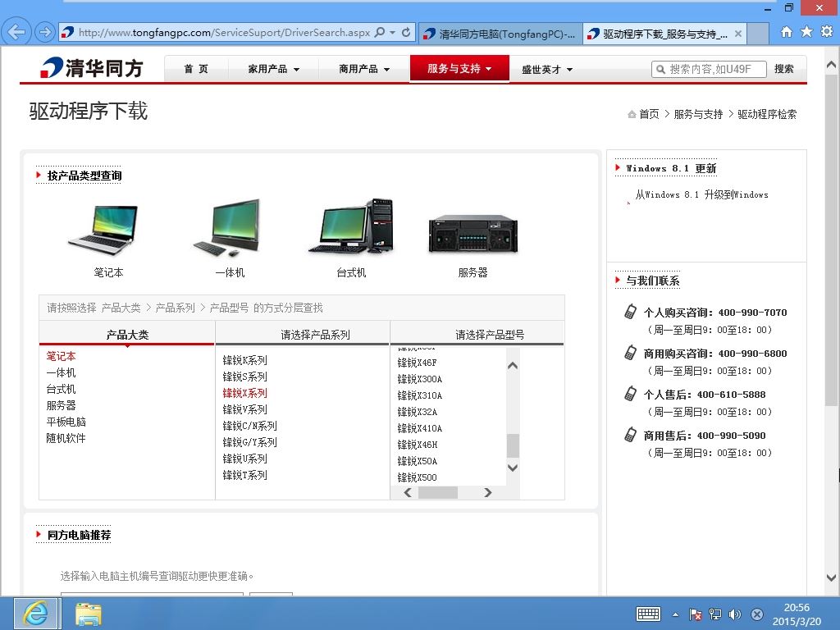The width and height of the screenshot is (840, 630).
Task: Go forward with the browser Forward arrow
Action: pos(45,32)
